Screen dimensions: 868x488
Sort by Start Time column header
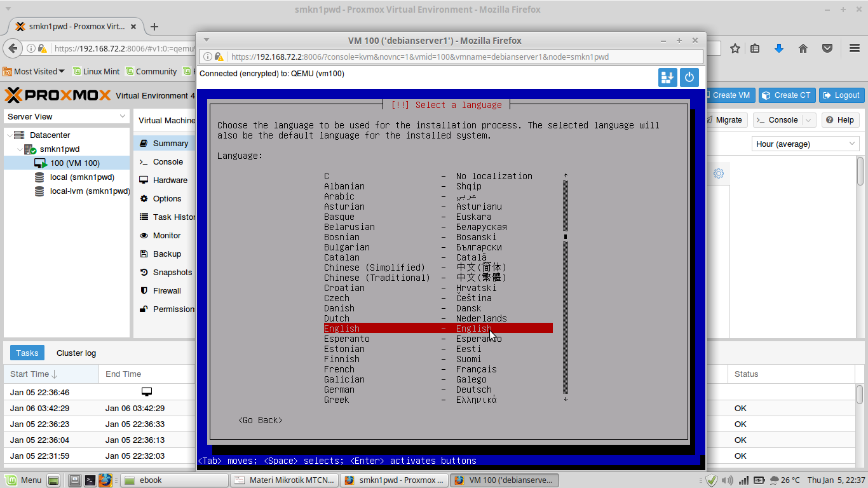pyautogui.click(x=51, y=374)
